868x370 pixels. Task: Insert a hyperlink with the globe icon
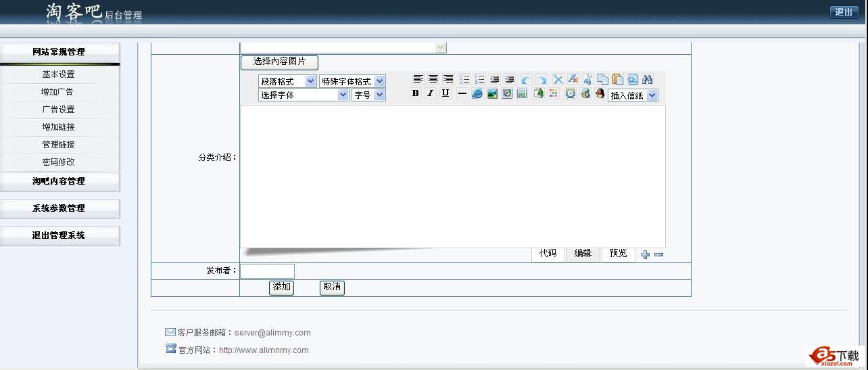477,94
